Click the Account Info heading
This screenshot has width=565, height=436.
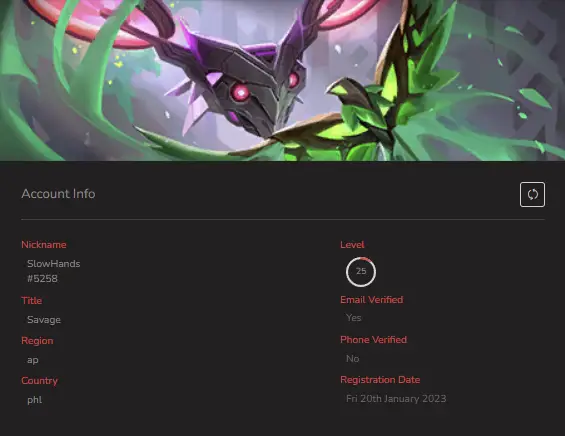58,194
